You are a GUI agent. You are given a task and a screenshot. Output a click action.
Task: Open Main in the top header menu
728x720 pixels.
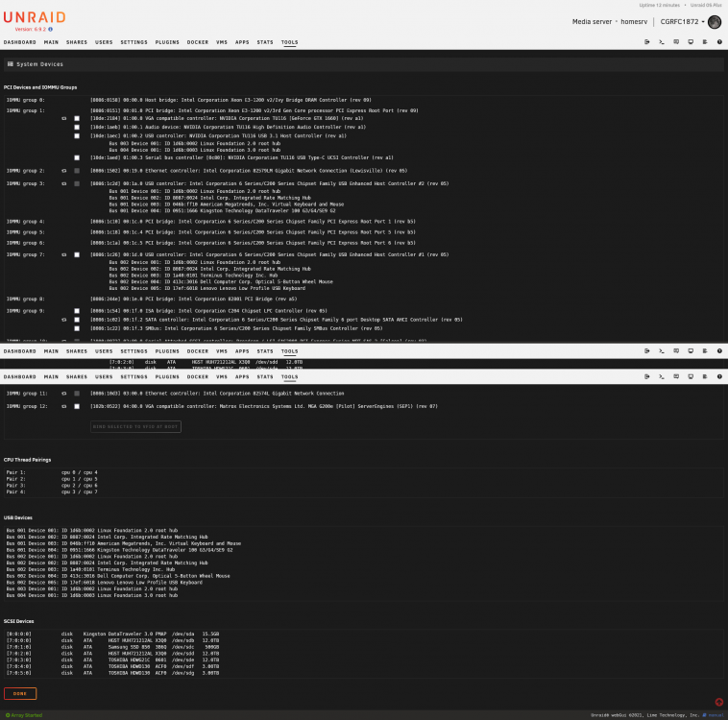tap(51, 42)
